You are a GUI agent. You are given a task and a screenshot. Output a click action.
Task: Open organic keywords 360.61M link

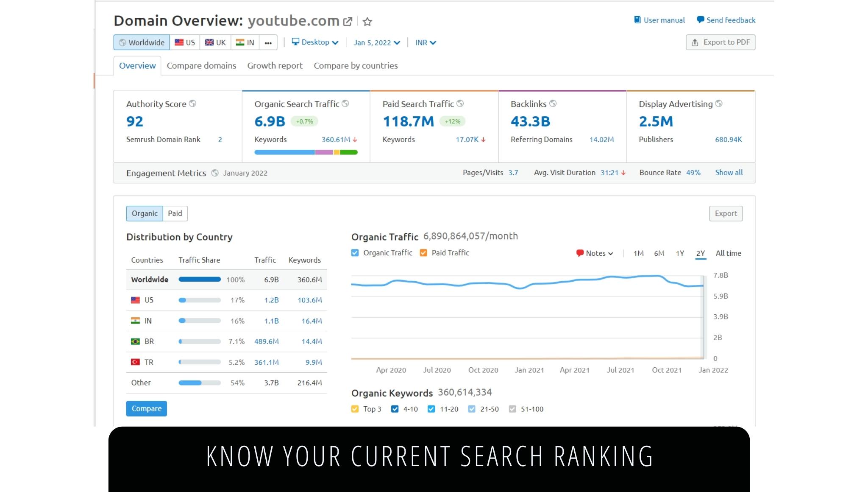coord(336,140)
